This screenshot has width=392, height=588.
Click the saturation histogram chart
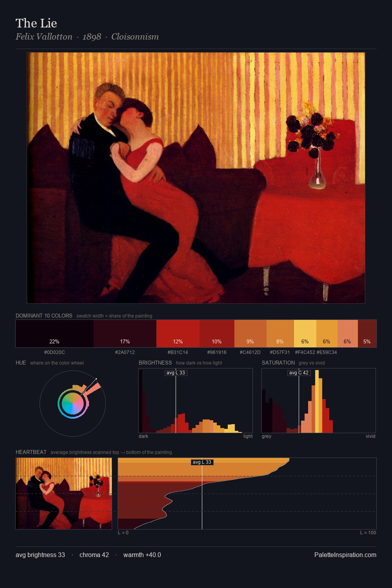pos(319,401)
